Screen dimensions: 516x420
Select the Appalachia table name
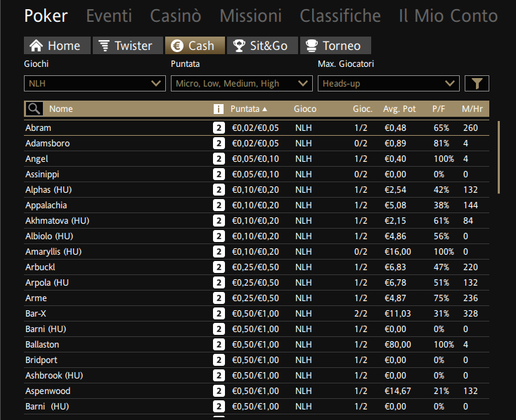46,205
